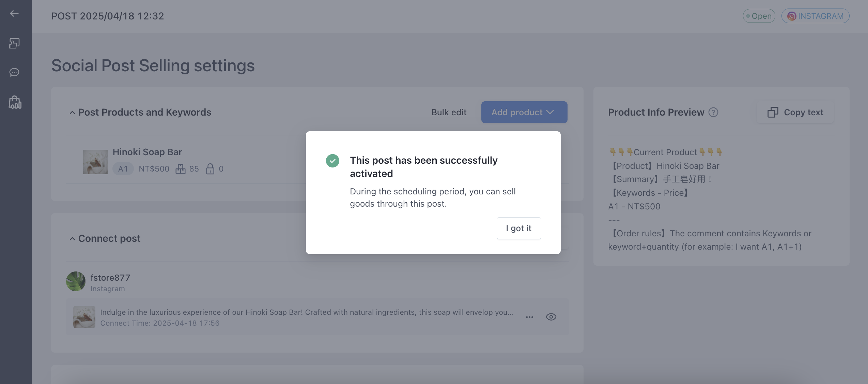Click Bulk edit
Image resolution: width=868 pixels, height=384 pixels.
point(449,112)
